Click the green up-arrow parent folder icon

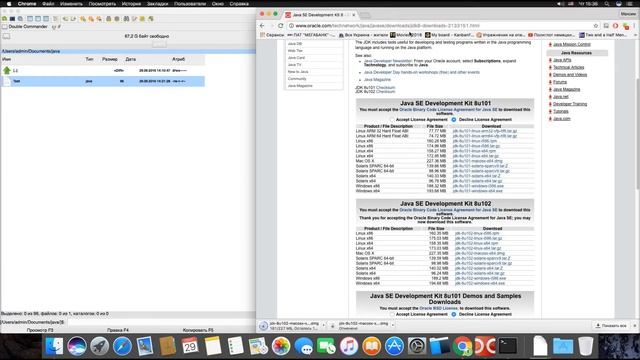coord(7,70)
